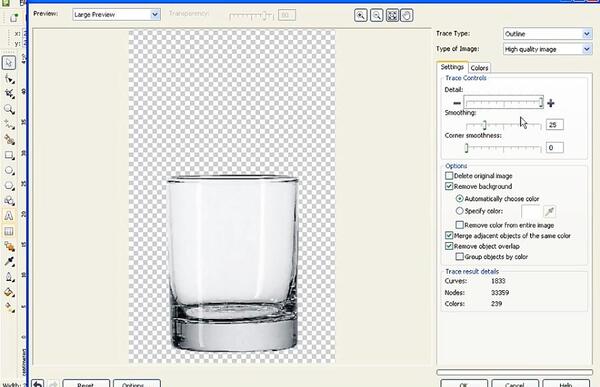
Task: Open the Preview mode dropdown
Action: click(x=116, y=15)
